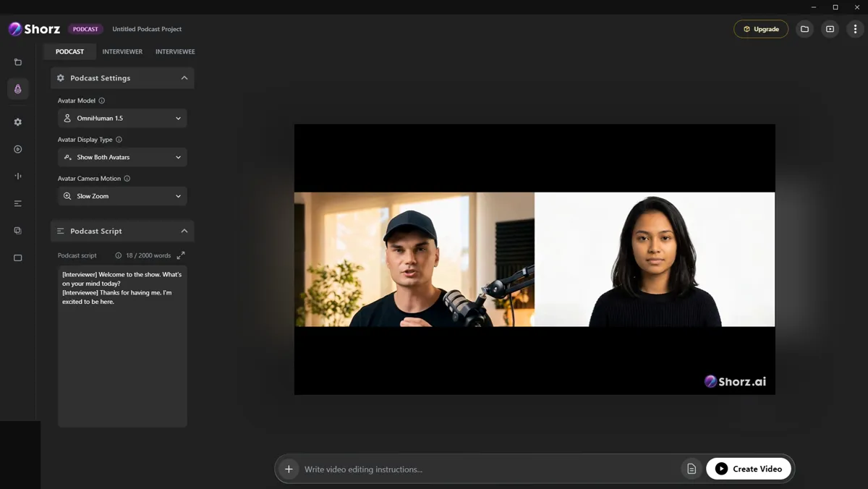Image resolution: width=868 pixels, height=489 pixels.
Task: Open the settings gear in left sidebar
Action: (18, 122)
